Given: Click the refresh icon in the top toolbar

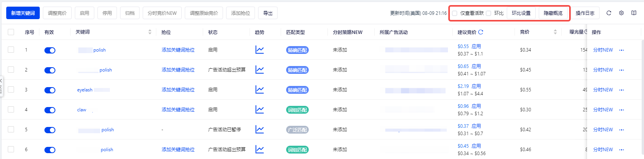Looking at the screenshot, I should pos(609,13).
